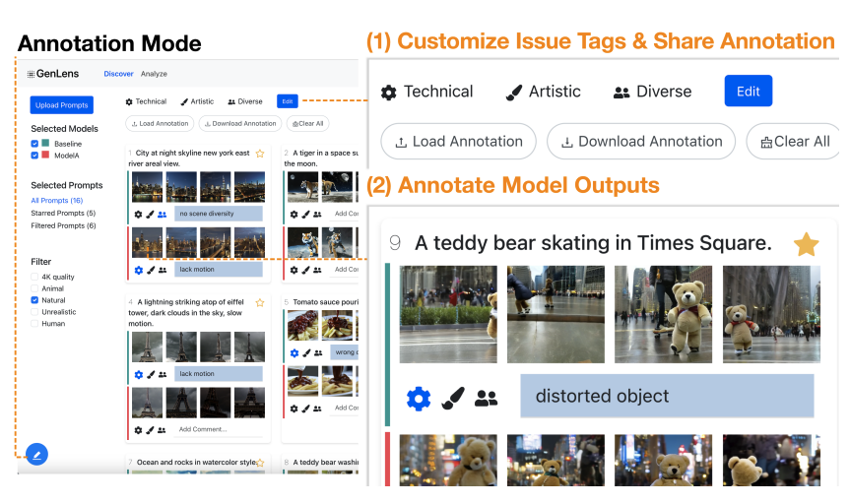The image size is (850, 504).
Task: Edit the 'no scene diversity' comment field
Action: coord(219,214)
